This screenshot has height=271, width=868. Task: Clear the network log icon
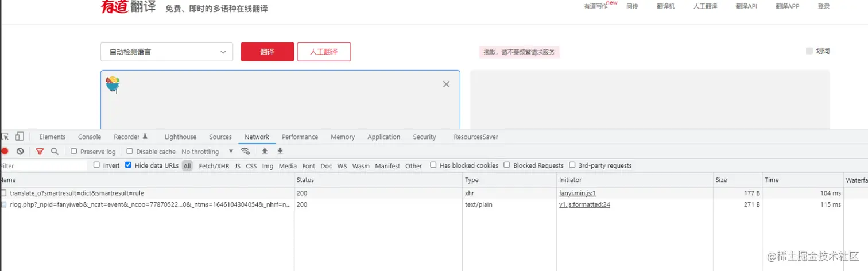pos(20,151)
